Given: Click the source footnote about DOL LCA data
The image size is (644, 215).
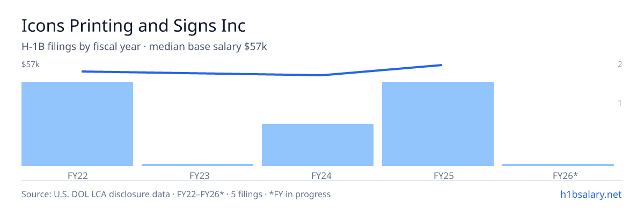Looking at the screenshot, I should tap(176, 194).
